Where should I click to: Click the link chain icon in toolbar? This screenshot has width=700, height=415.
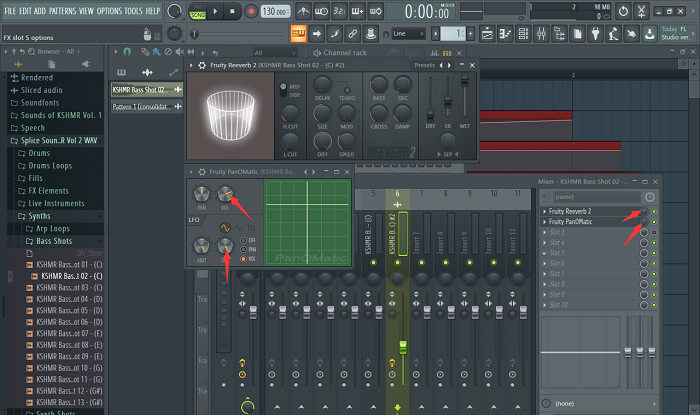coord(351,33)
